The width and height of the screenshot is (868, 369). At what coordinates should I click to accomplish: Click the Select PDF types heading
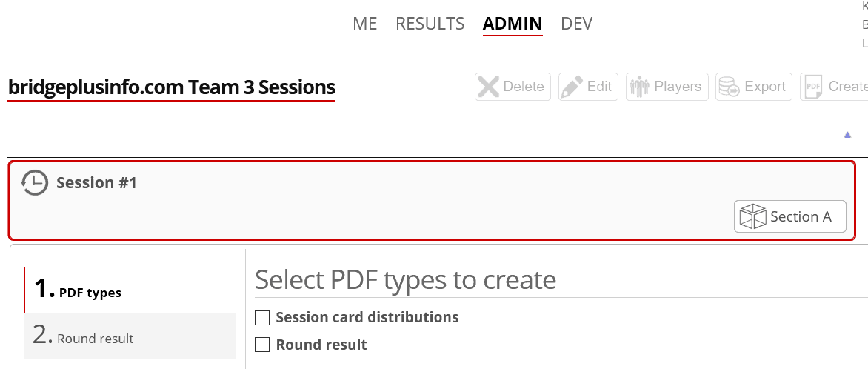click(x=405, y=280)
